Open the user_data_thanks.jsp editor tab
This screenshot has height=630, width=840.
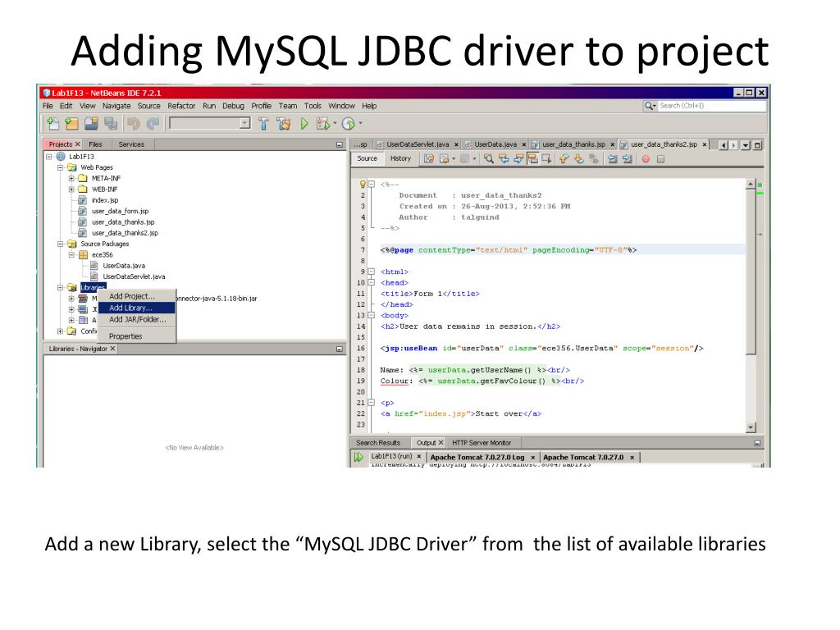click(x=573, y=144)
